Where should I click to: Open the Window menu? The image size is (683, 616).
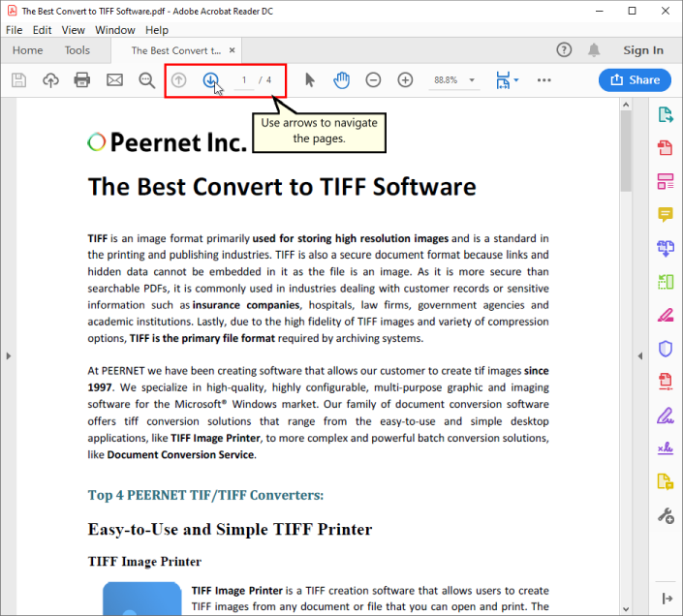115,30
